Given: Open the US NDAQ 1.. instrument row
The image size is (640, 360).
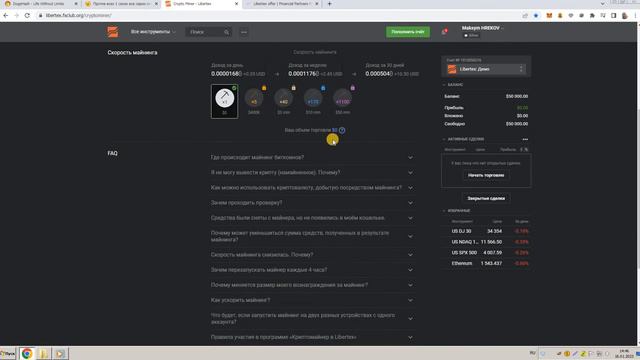Looking at the screenshot, I should click(x=486, y=242).
